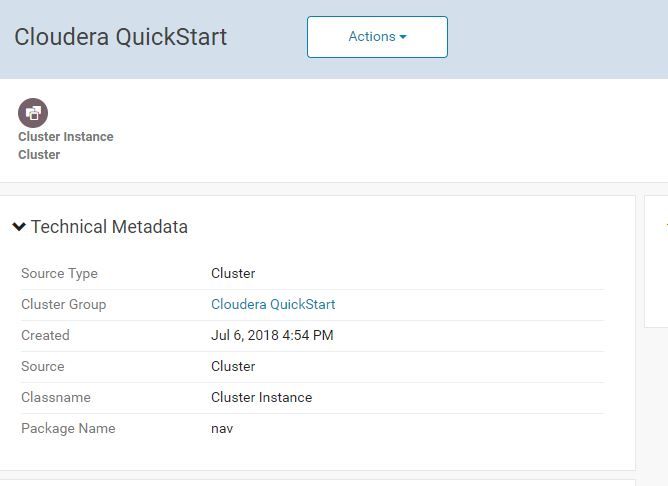The height and width of the screenshot is (486, 668).
Task: Click the Cluster Instance classname value
Action: (x=261, y=397)
